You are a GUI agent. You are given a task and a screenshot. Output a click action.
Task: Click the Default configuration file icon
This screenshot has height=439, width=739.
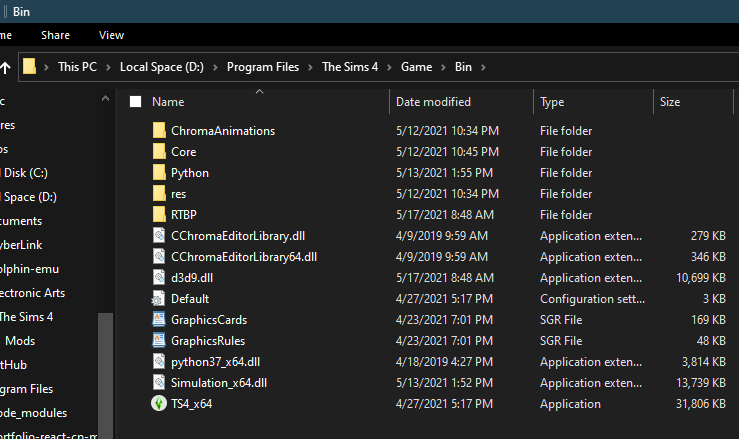pyautogui.click(x=158, y=298)
